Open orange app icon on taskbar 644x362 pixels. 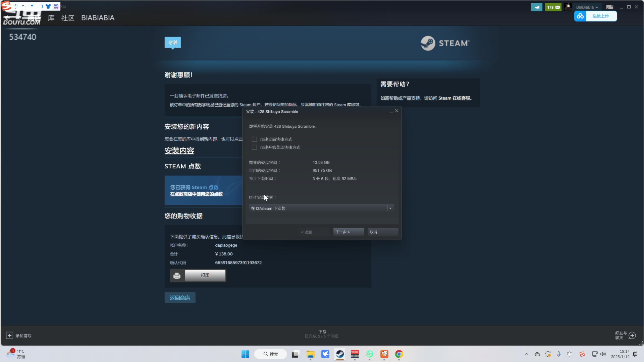[x=384, y=354]
